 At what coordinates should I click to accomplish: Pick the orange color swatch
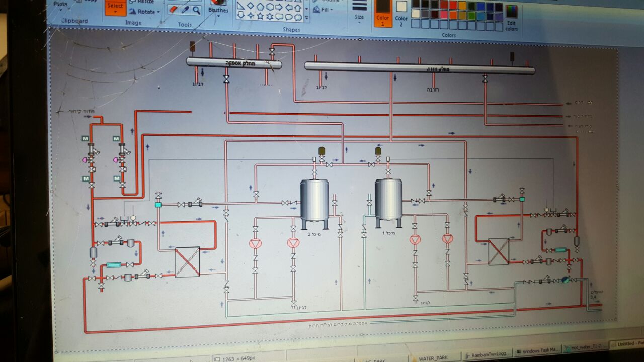[x=453, y=5]
